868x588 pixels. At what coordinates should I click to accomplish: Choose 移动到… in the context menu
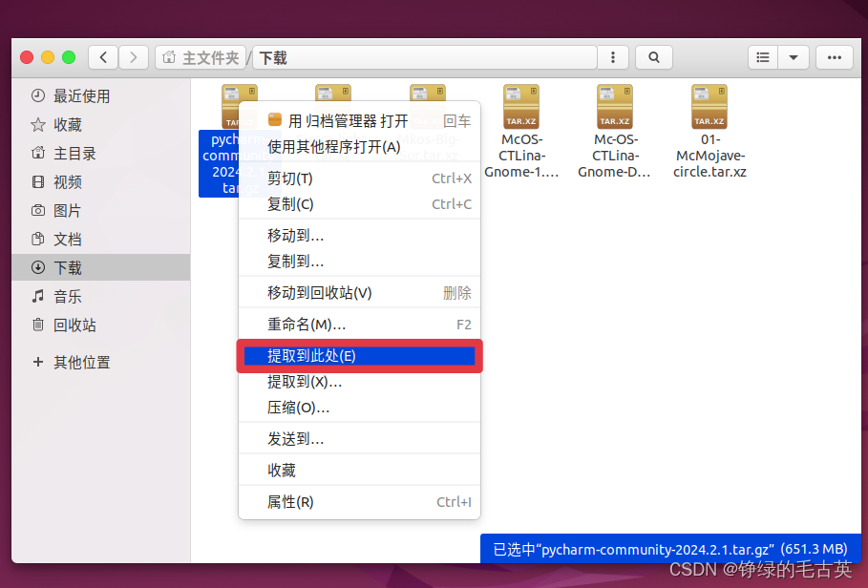[359, 236]
